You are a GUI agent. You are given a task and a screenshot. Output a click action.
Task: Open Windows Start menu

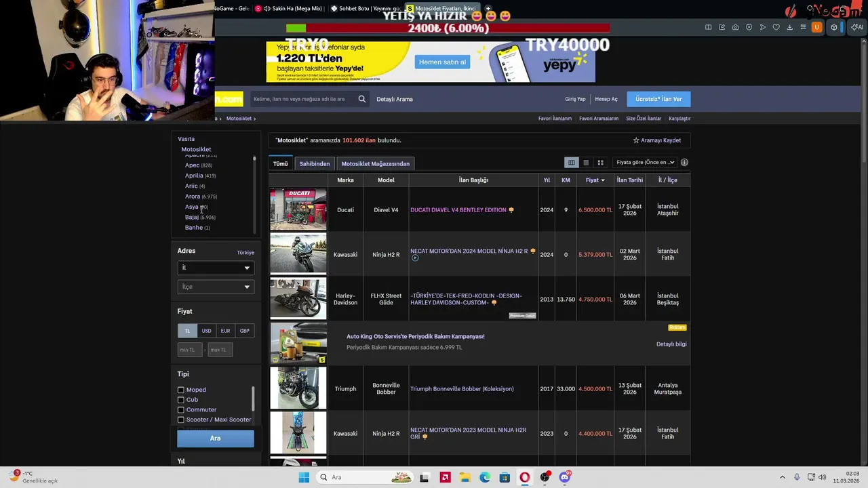[x=304, y=477]
